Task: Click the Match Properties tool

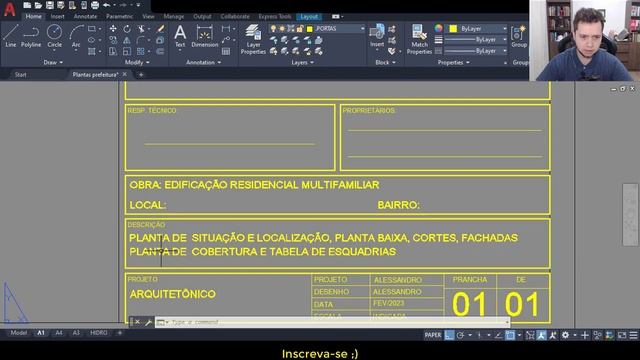Action: point(419,39)
